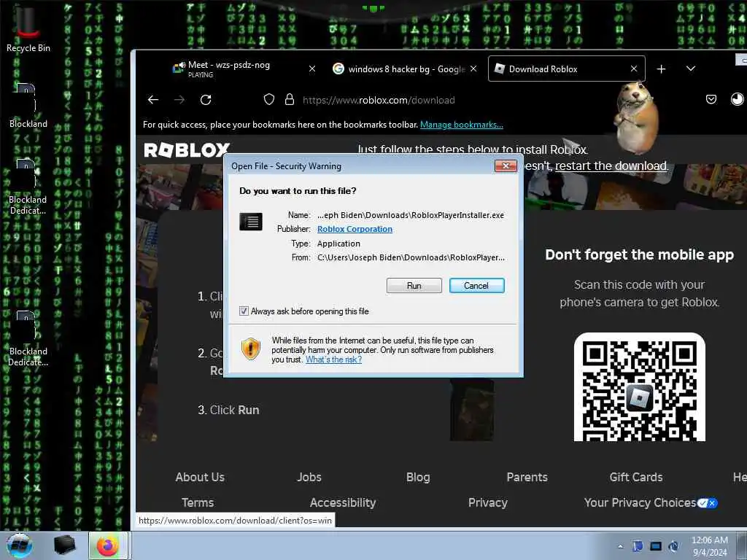747x560 pixels.
Task: Open Blog footer link
Action: point(418,477)
